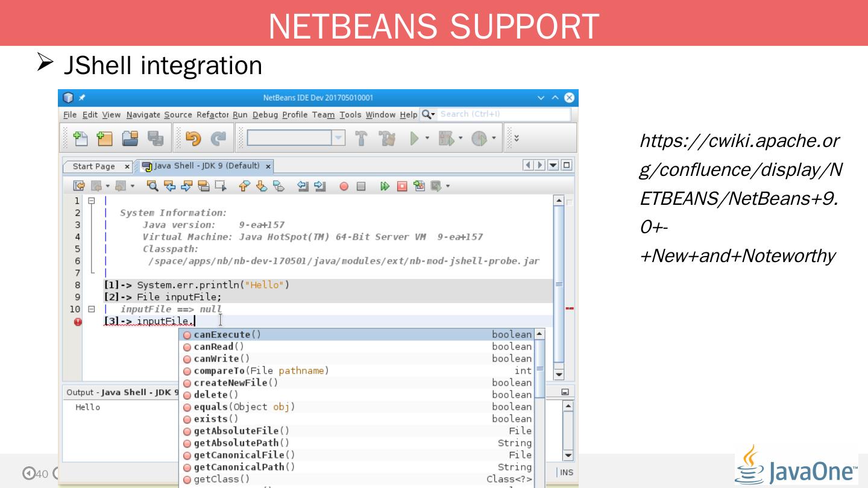
Task: Click the Shift Line Right icon
Action: point(319,186)
